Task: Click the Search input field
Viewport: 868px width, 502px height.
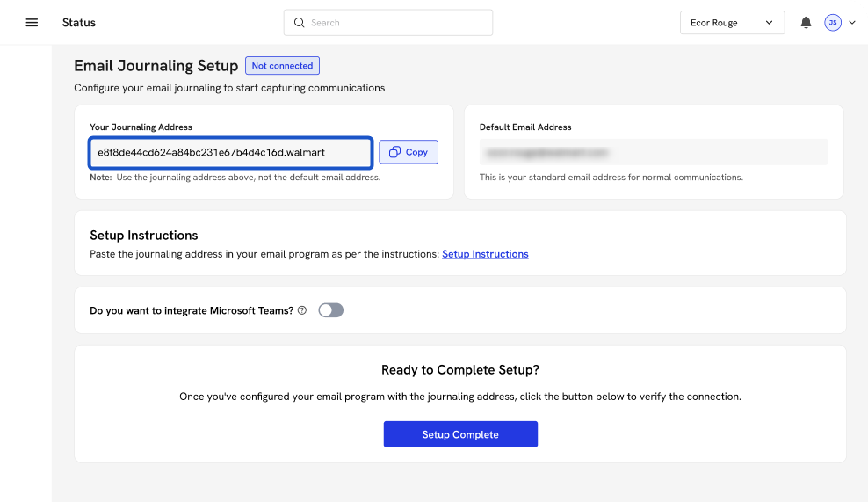Action: pyautogui.click(x=395, y=23)
